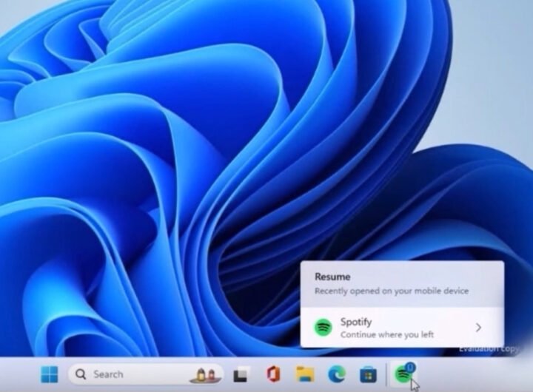This screenshot has height=392, width=533.
Task: Type-focus the taskbar Search field
Action: point(126,374)
